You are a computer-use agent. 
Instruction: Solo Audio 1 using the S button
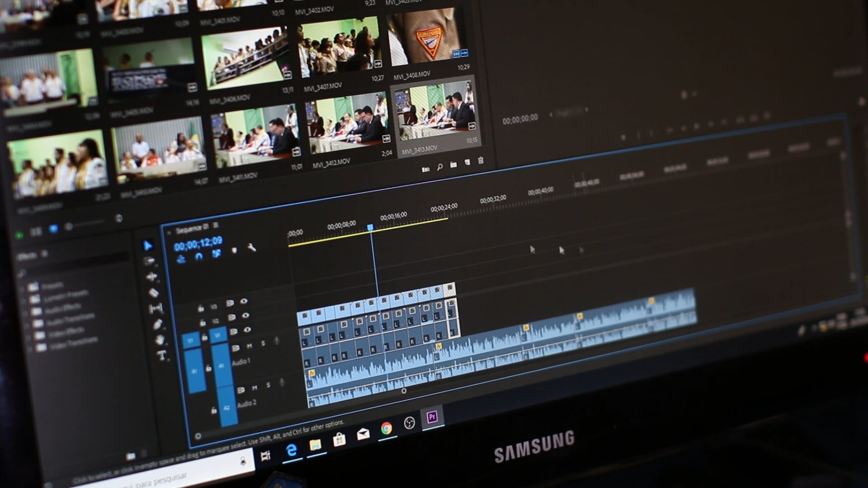tap(263, 343)
